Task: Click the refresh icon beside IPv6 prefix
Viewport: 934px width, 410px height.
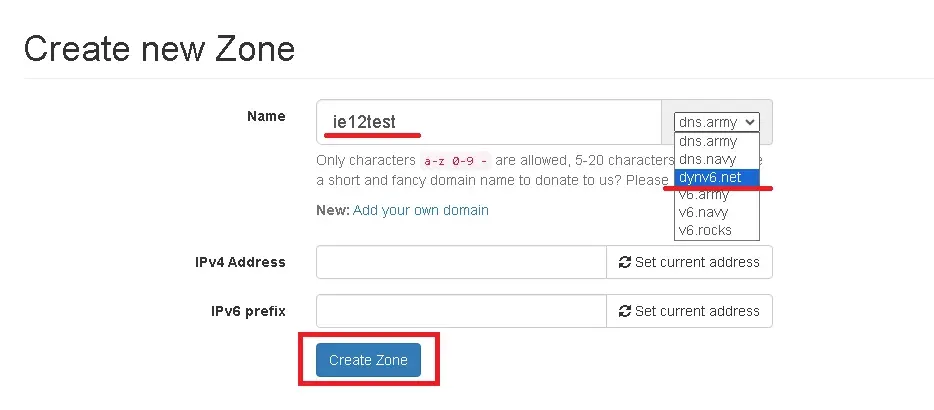Action: 625,311
